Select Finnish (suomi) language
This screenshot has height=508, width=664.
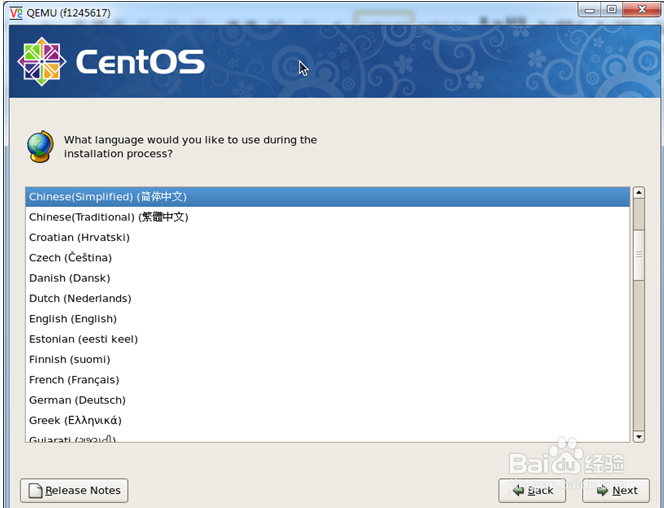tap(327, 359)
